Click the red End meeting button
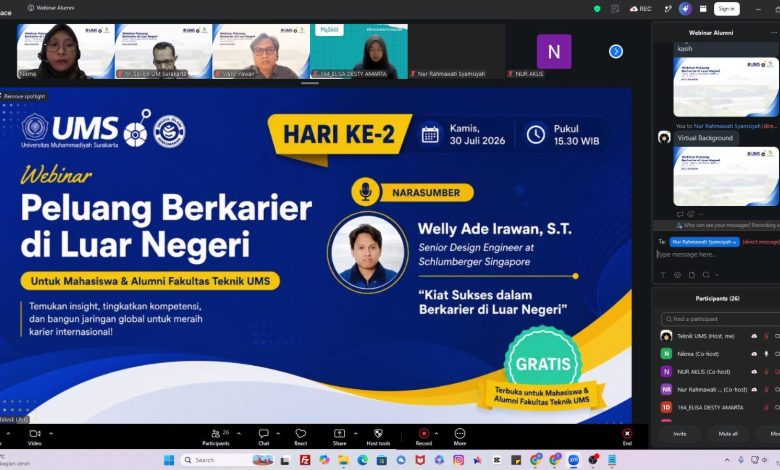The image size is (780, 470). (627, 436)
